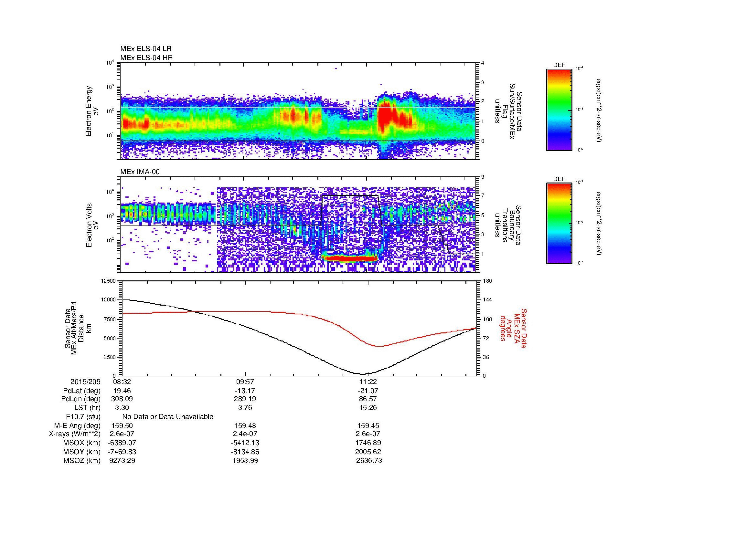
Task: Click the MSOY value '-8134.86'
Action: point(245,452)
